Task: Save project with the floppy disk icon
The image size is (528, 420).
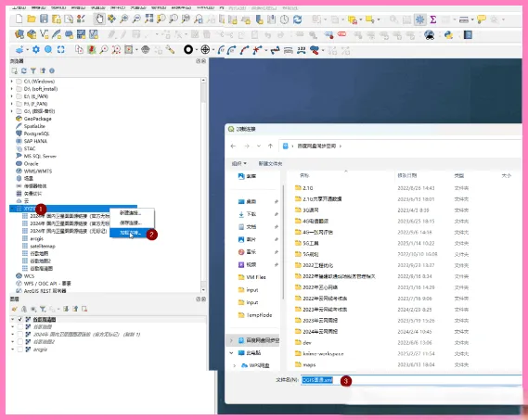Action: (x=44, y=19)
